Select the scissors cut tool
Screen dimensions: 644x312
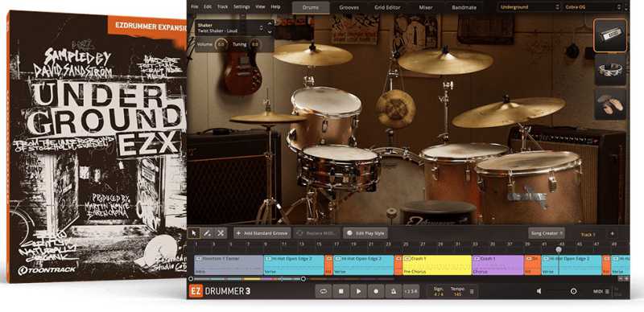221,233
